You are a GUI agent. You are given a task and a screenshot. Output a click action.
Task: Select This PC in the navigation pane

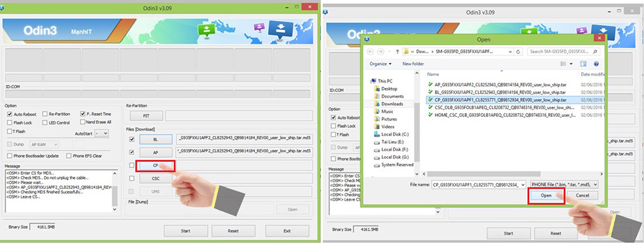click(382, 81)
